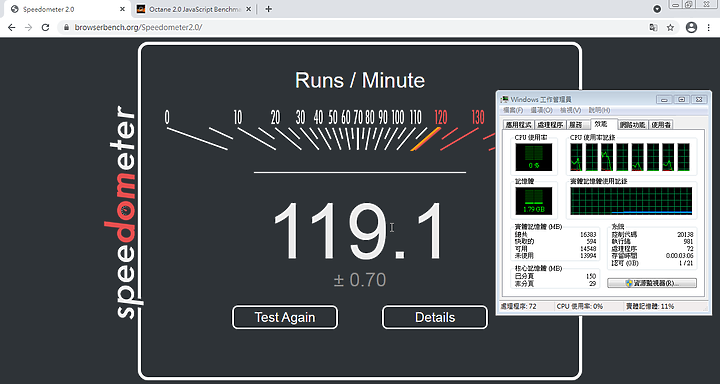Click the status bar CPU 使用率: 0% entry
This screenshot has height=384, width=720.
click(x=579, y=306)
